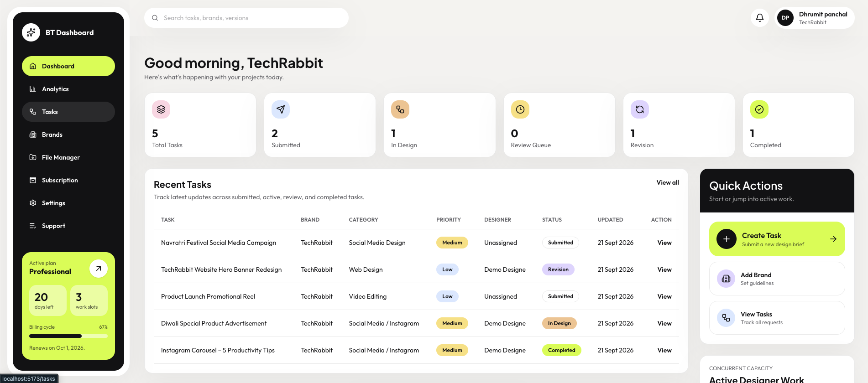Click the 3 work slots tile
The height and width of the screenshot is (383, 868).
pyautogui.click(x=89, y=300)
